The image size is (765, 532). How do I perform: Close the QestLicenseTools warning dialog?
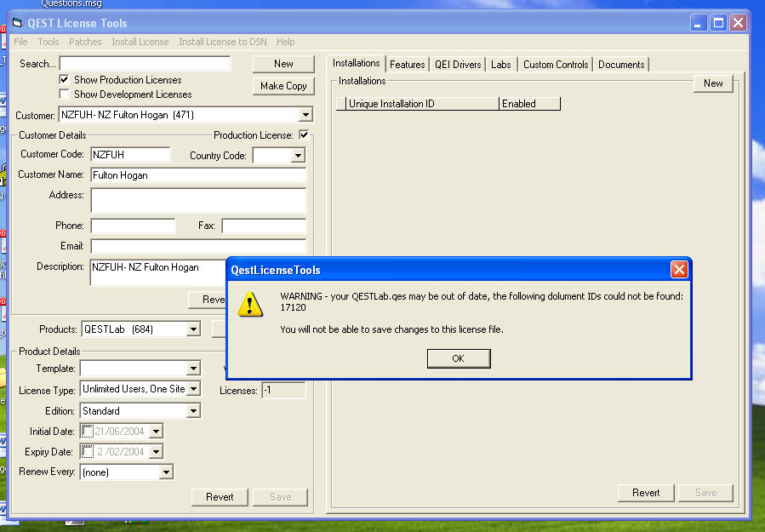679,270
